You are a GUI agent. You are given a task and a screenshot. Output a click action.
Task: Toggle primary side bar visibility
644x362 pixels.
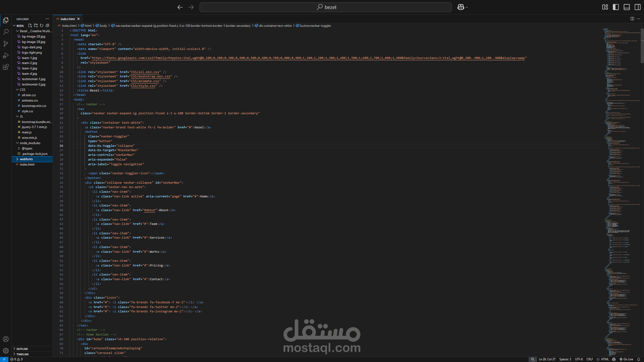click(616, 7)
